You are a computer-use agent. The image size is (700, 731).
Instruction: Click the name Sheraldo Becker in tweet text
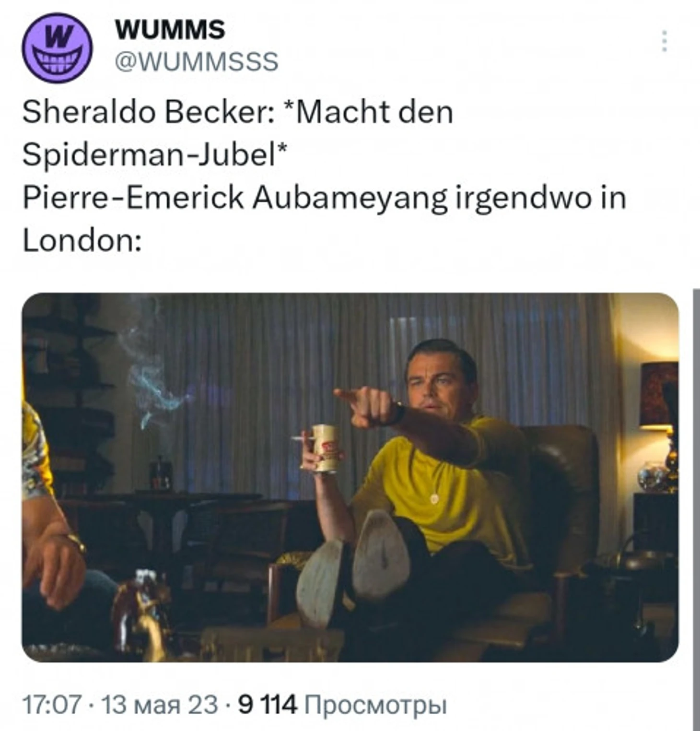pyautogui.click(x=147, y=112)
